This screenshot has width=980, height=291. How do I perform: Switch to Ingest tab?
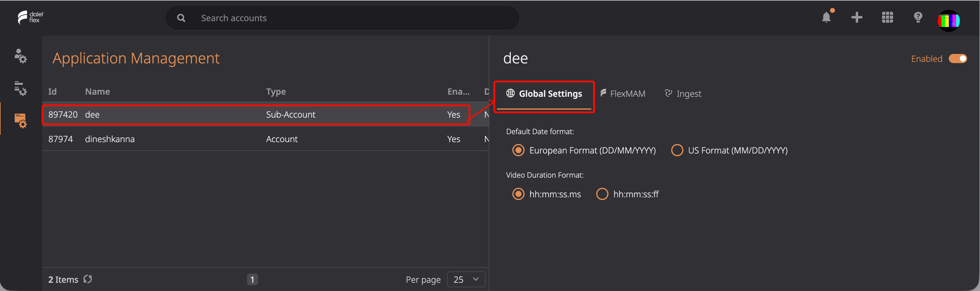[683, 94]
